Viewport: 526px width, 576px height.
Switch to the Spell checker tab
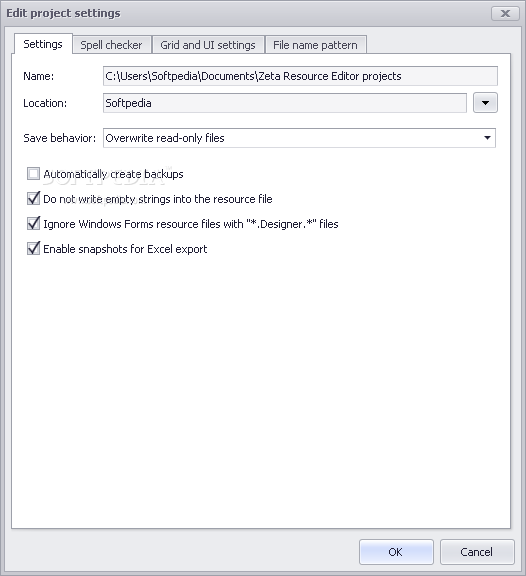point(112,45)
